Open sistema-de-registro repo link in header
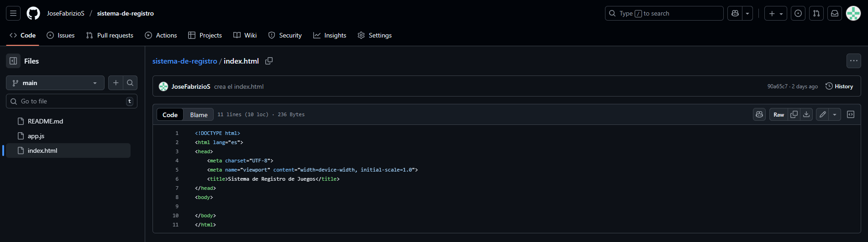The image size is (868, 242). point(126,13)
